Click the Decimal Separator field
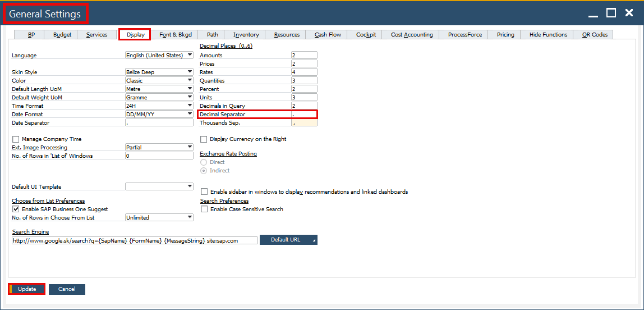 click(304, 115)
